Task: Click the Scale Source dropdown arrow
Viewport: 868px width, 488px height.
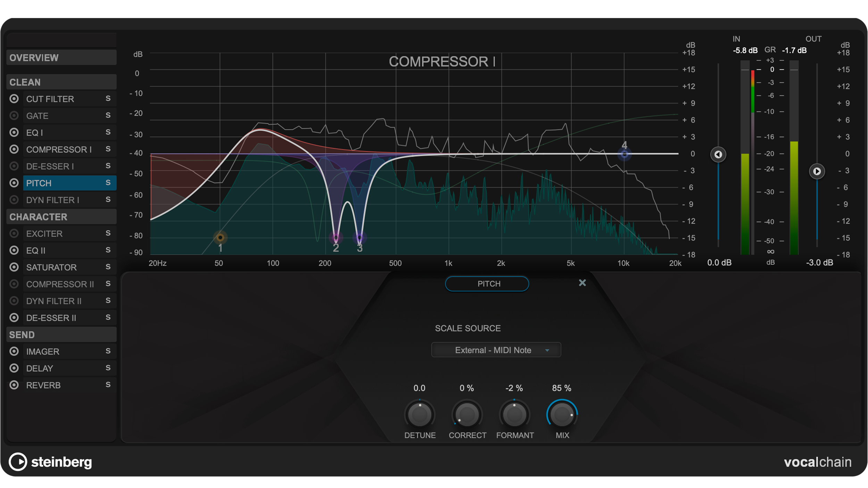Action: [547, 351]
